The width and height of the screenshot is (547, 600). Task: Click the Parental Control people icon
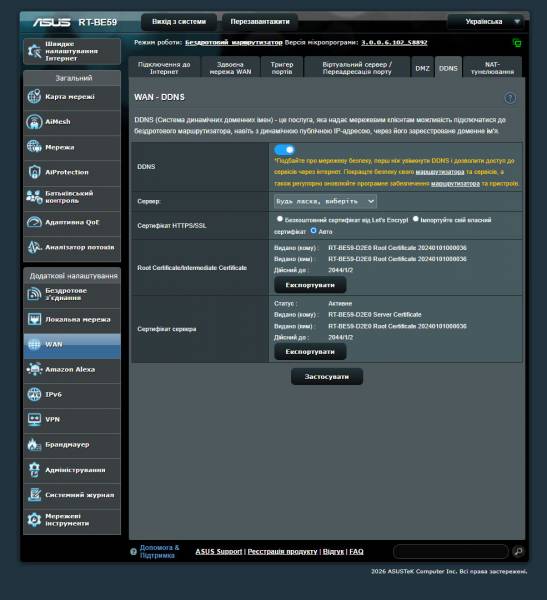tap(34, 197)
